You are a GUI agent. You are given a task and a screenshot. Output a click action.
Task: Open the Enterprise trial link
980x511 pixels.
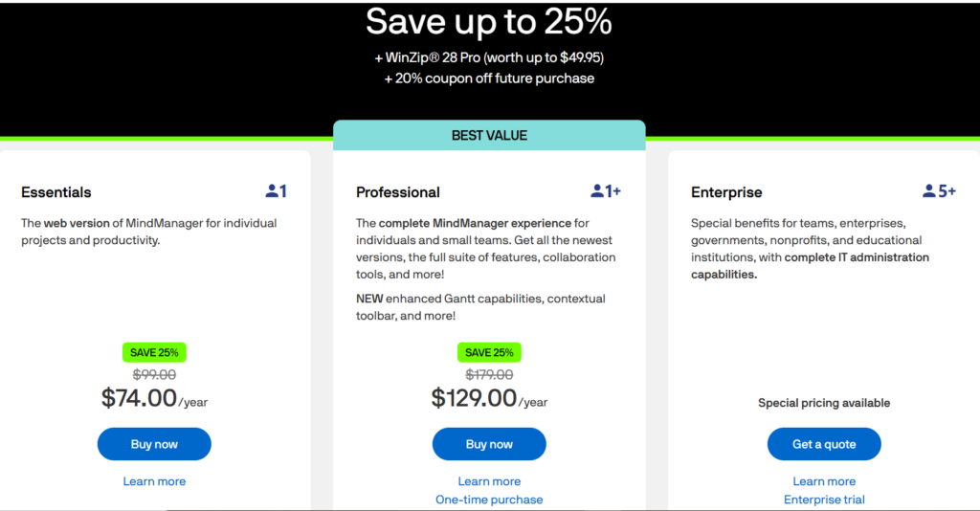coord(824,500)
